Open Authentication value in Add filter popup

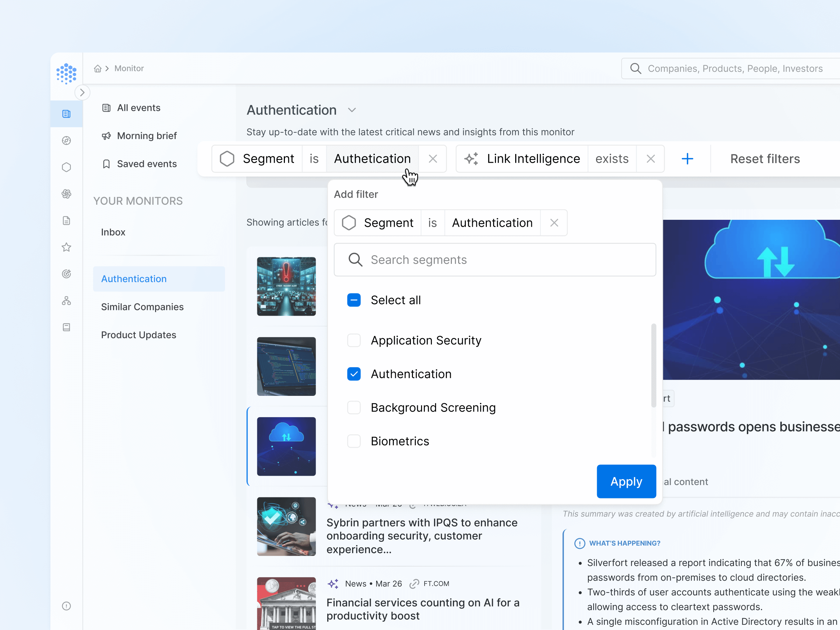[492, 223]
